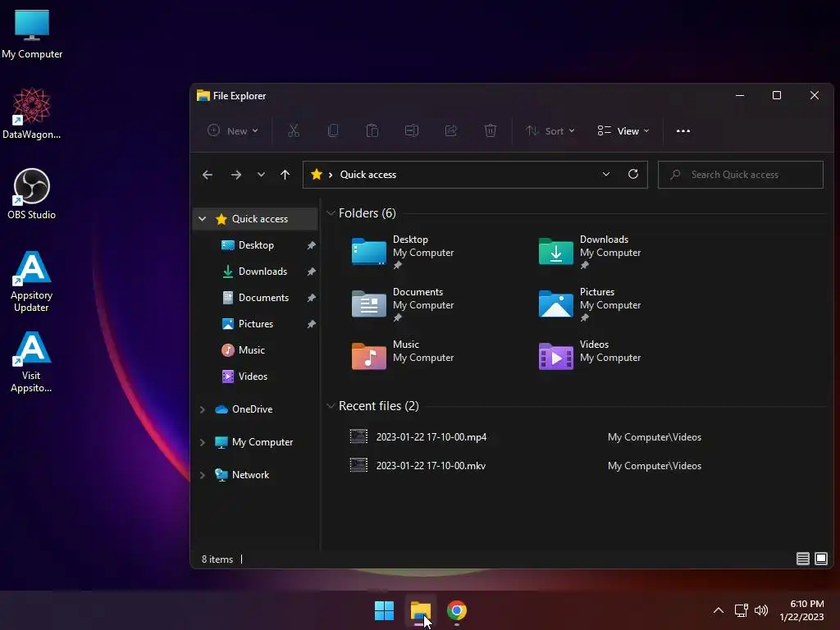840x630 pixels.
Task: Open the Pictures folder tile
Action: tap(590, 304)
